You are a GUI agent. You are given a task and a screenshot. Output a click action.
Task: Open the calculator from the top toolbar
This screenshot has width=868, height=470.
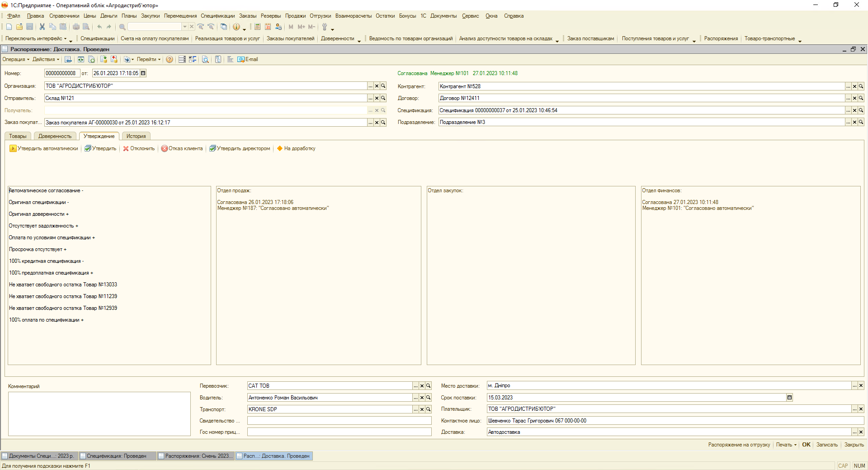257,27
